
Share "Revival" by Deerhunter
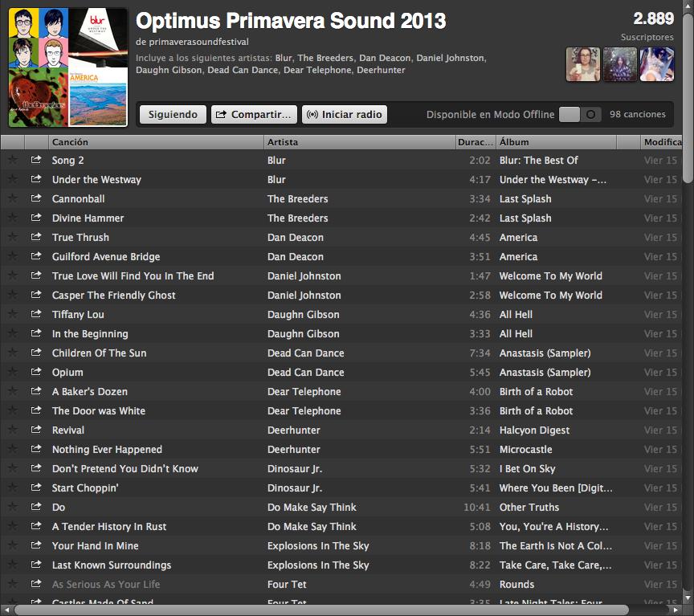tap(36, 430)
